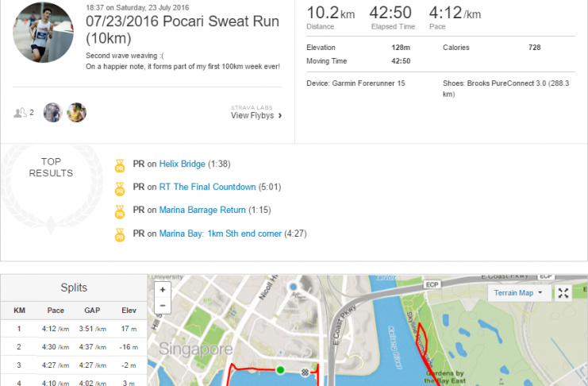The image size is (588, 386).
Task: Enter fullscreen map view
Action: [563, 293]
